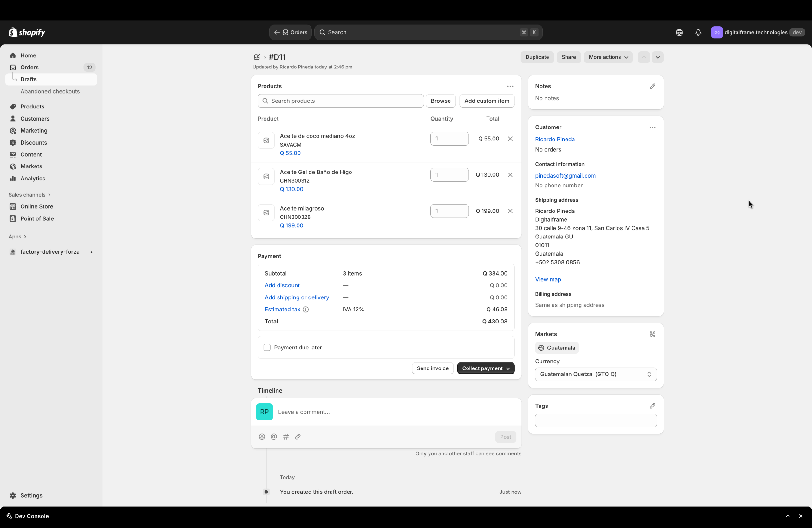The width and height of the screenshot is (812, 528).
Task: Click the attach file paperclip icon
Action: tap(298, 437)
